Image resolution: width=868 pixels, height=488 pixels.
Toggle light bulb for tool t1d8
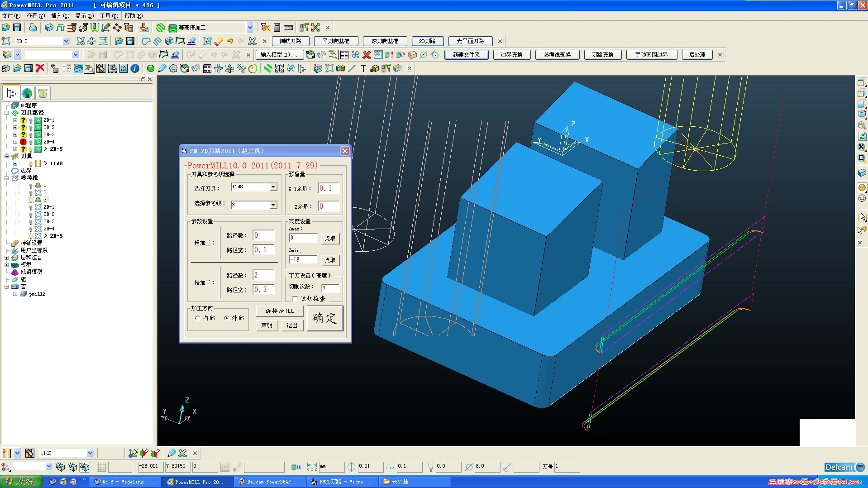coord(31,164)
